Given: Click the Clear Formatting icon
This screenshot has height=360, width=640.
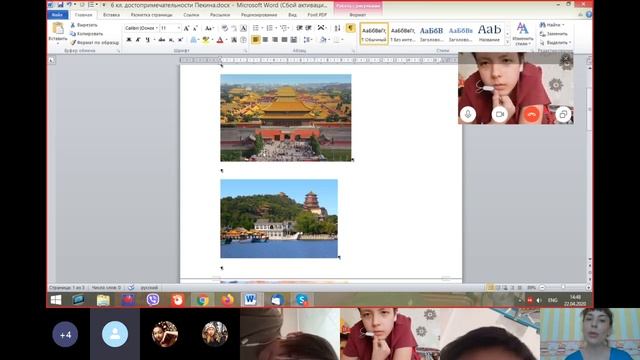Looking at the screenshot, I should pos(224,28).
